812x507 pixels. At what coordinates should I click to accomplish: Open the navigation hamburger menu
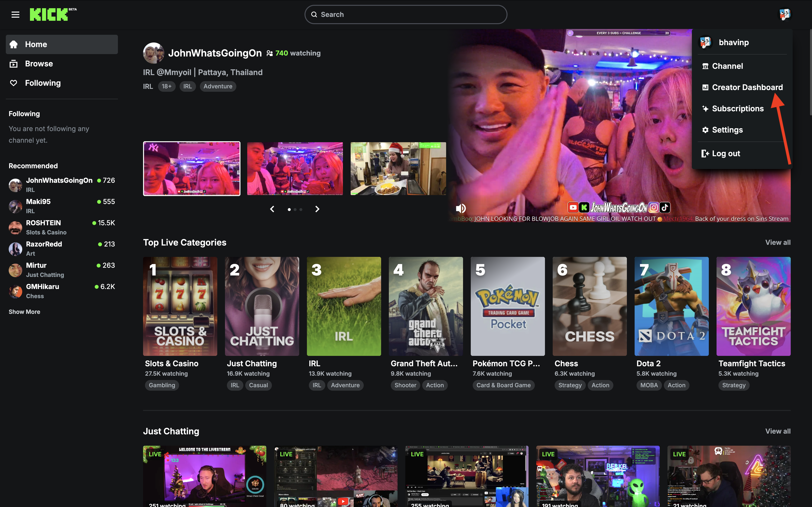[15, 14]
